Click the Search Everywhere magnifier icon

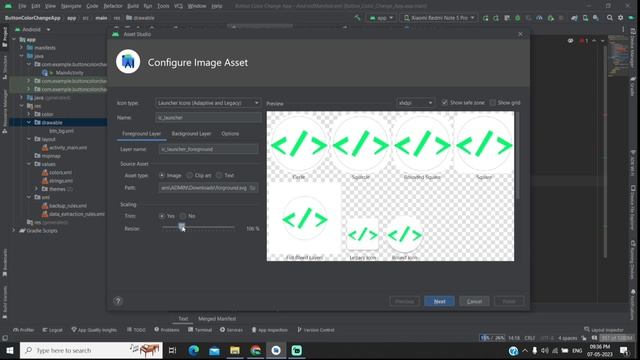[x=609, y=18]
